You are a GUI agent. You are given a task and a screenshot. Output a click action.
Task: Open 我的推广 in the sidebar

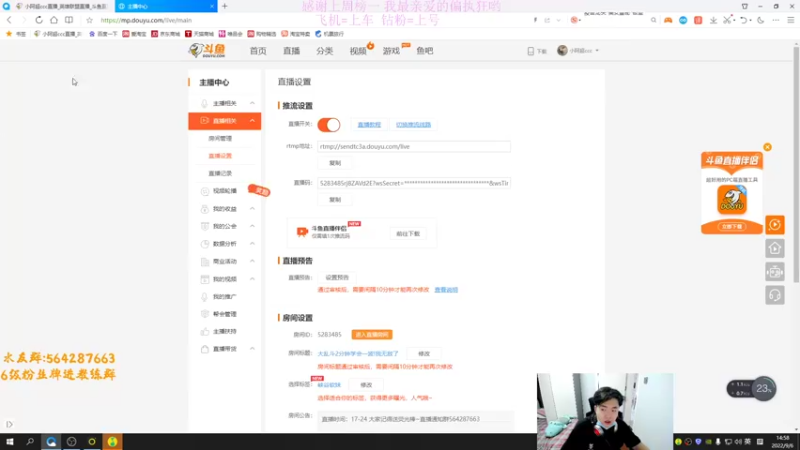(x=224, y=296)
